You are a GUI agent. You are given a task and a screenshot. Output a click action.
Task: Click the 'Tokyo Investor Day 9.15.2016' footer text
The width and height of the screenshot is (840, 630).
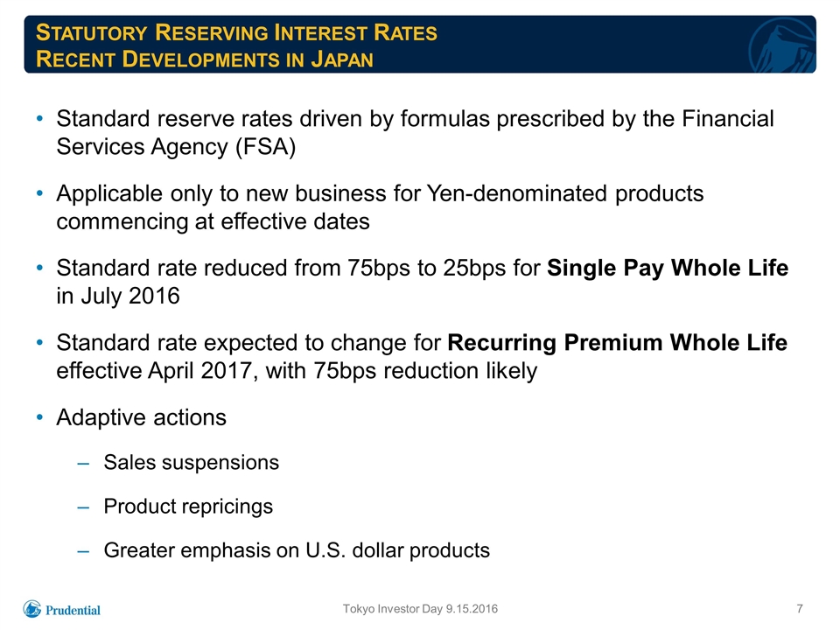point(421,609)
